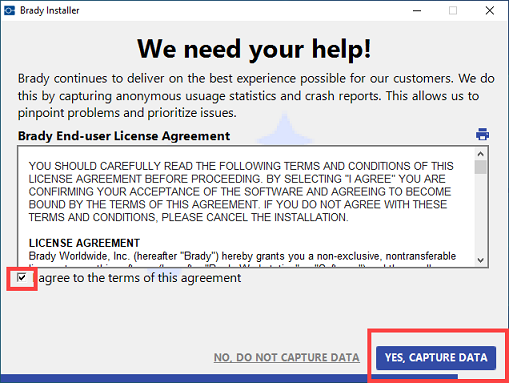The width and height of the screenshot is (509, 383).
Task: Click the "Brady End-user License Agreement" heading
Action: [x=124, y=136]
